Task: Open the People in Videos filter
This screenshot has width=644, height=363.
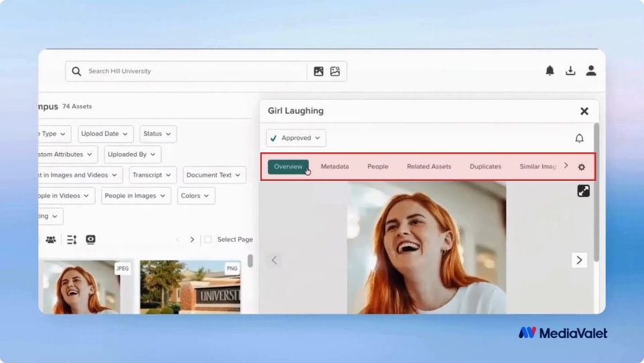Action: click(66, 195)
